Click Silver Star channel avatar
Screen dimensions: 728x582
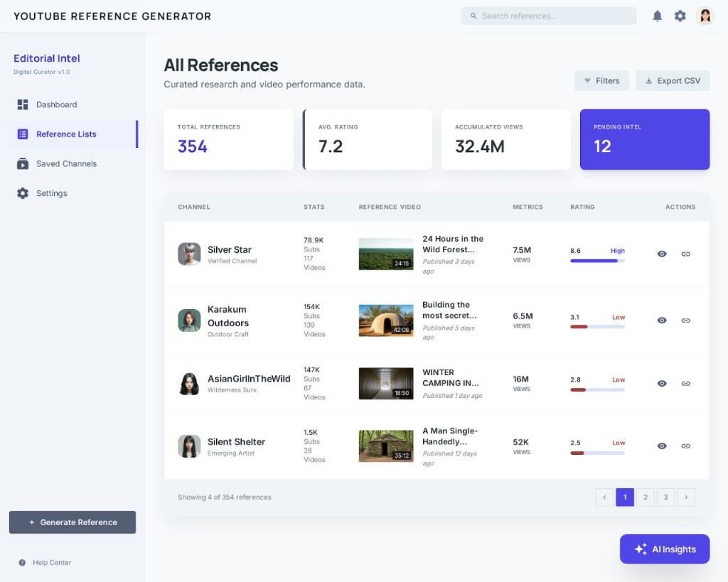click(189, 254)
